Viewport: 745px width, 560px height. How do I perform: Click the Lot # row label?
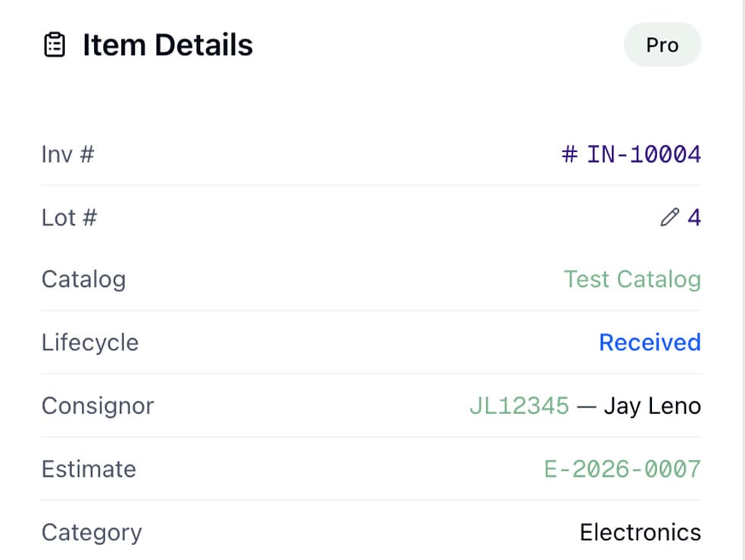(x=68, y=218)
